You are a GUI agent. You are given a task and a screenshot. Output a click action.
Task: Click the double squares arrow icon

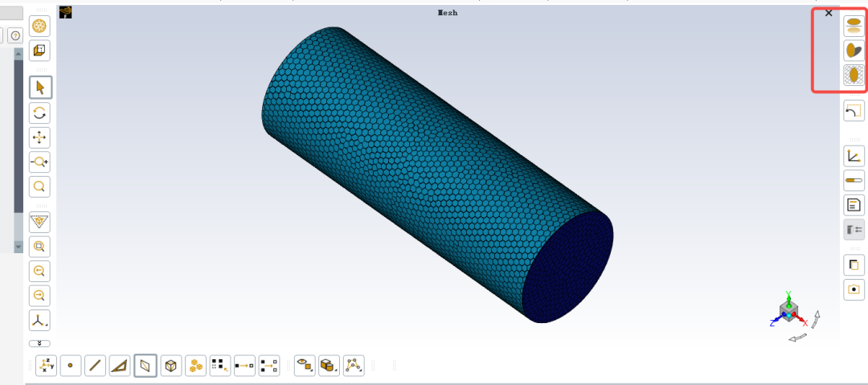pos(269,366)
